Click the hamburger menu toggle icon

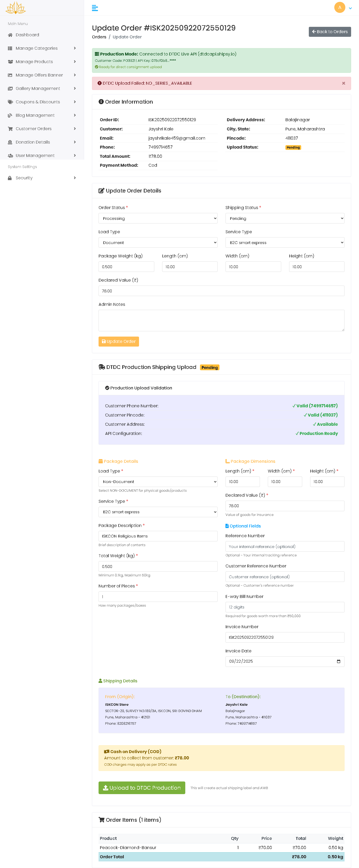point(95,8)
